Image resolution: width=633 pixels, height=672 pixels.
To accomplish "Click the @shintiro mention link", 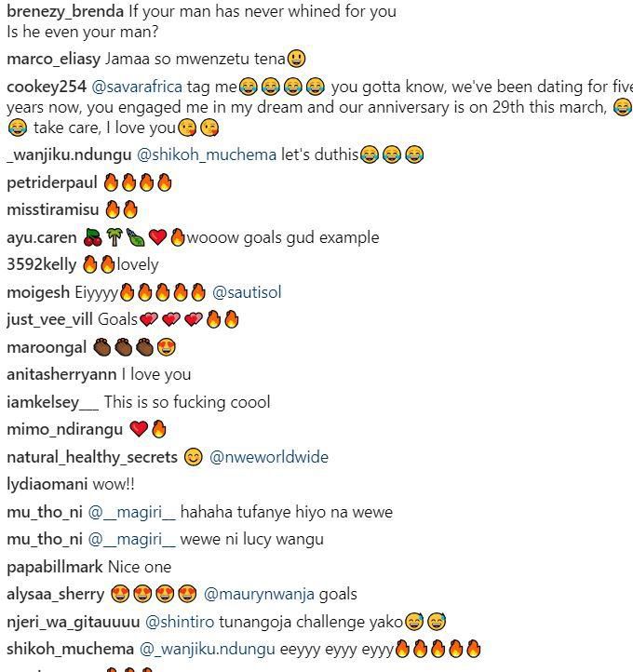I will [x=180, y=622].
